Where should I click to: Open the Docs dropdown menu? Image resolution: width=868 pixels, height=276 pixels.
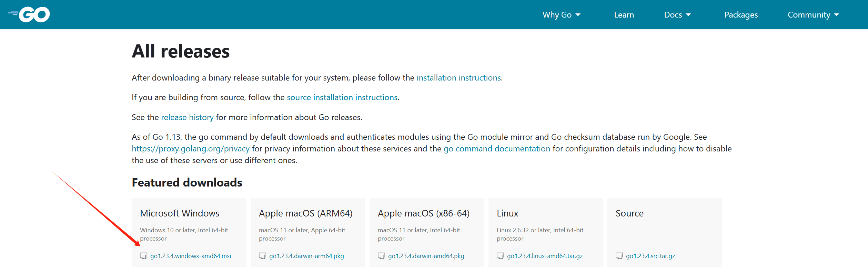click(677, 15)
